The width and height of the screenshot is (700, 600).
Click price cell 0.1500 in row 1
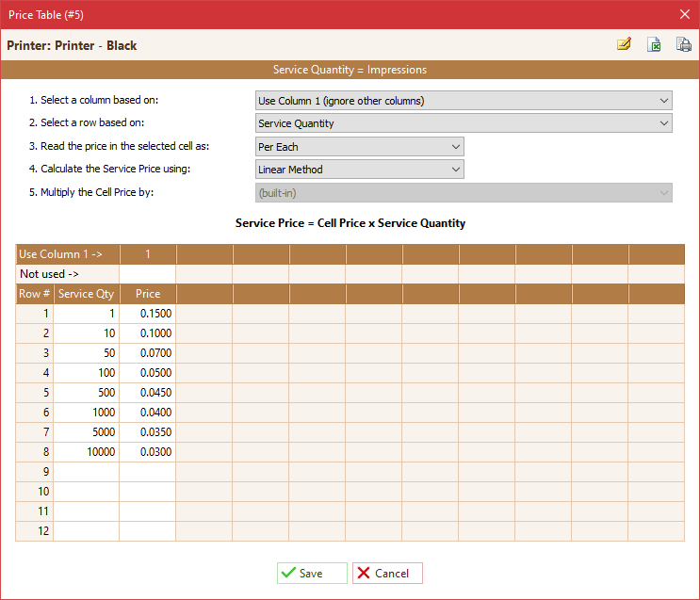click(147, 314)
